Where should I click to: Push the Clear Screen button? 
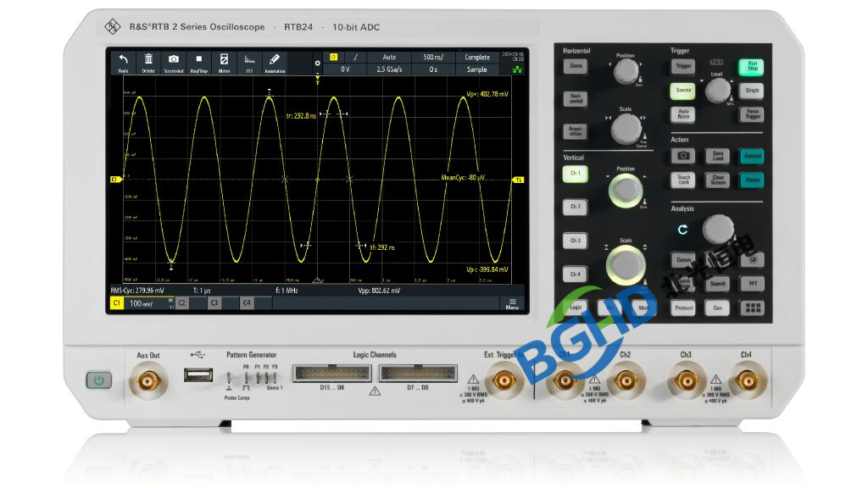(718, 180)
